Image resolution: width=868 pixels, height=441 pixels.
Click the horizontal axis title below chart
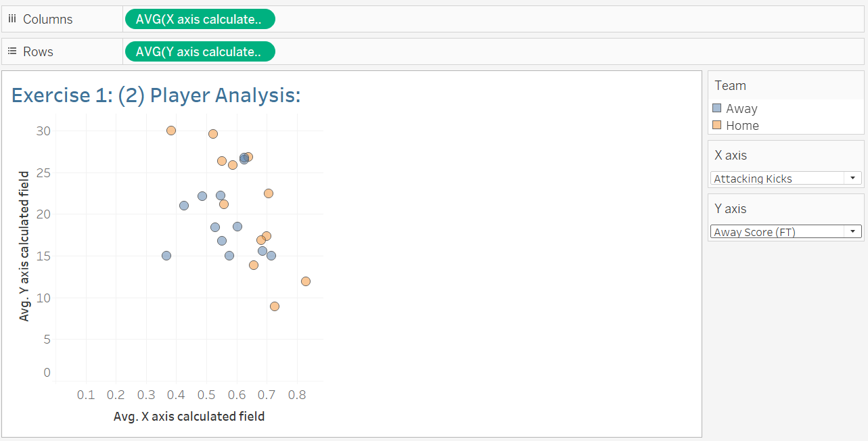(189, 417)
